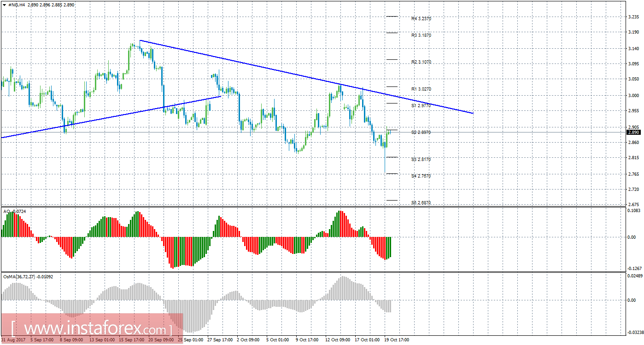
Task: Click the AO indicator label
Action: click(15, 211)
